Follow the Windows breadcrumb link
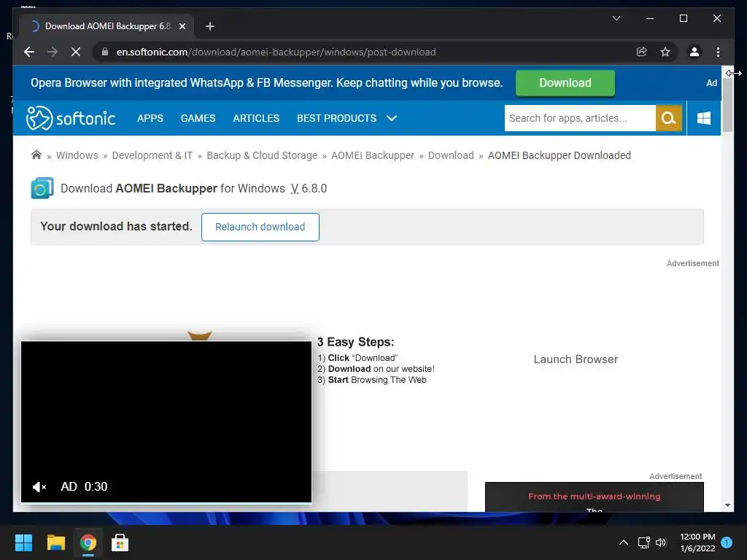This screenshot has height=560, width=747. coord(77,155)
